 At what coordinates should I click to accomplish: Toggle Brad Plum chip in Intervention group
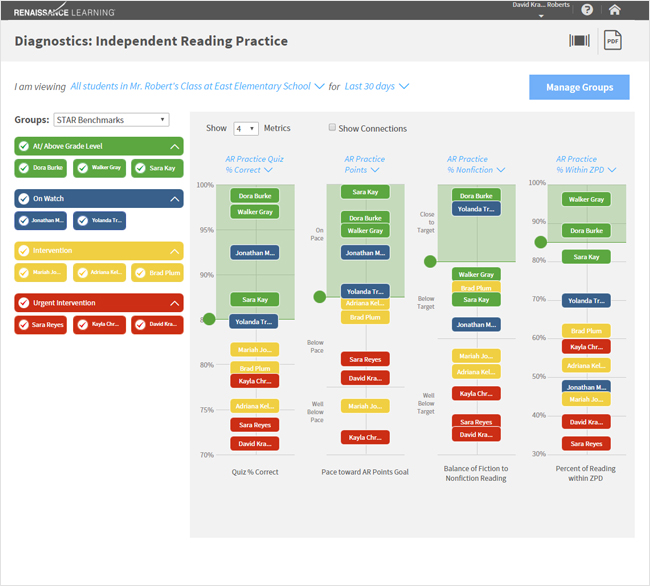pyautogui.click(x=158, y=273)
